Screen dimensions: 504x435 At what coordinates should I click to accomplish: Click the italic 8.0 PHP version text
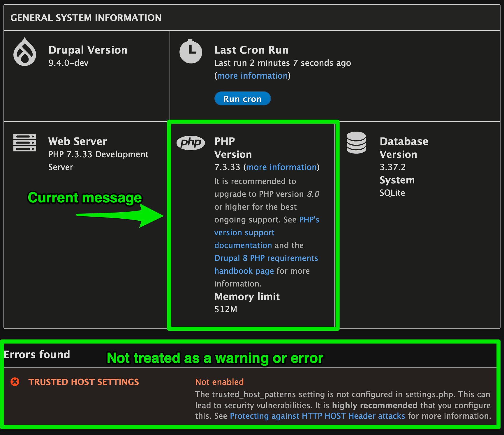[x=313, y=194]
